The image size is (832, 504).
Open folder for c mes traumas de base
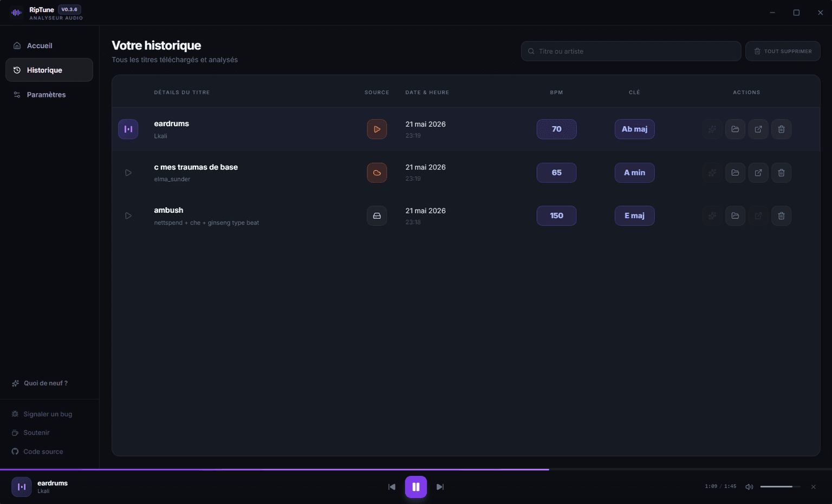coord(735,173)
